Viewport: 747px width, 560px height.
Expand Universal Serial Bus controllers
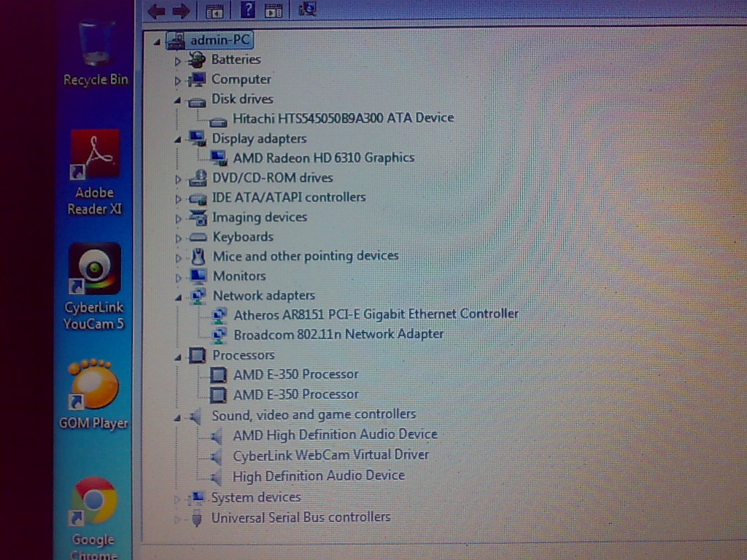[177, 519]
